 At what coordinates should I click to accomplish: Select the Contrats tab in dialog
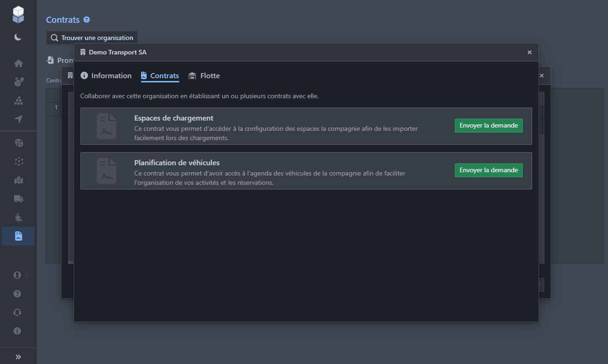160,76
